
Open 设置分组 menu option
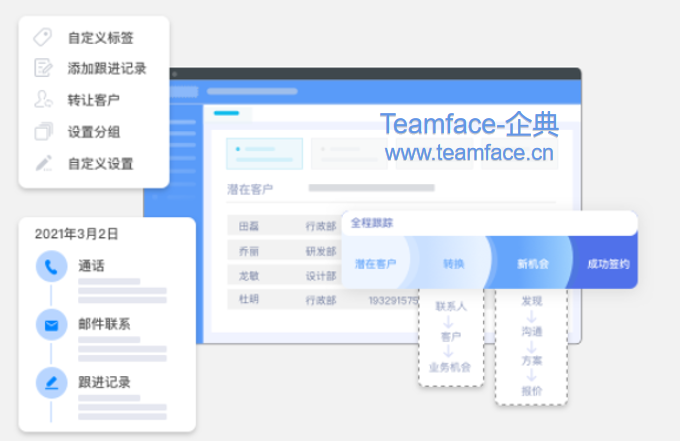94,132
